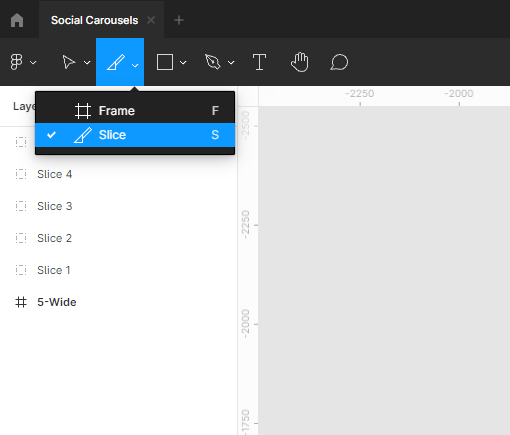Expand the Pen tool options chevron
Image resolution: width=510 pixels, height=435 pixels.
click(x=231, y=62)
